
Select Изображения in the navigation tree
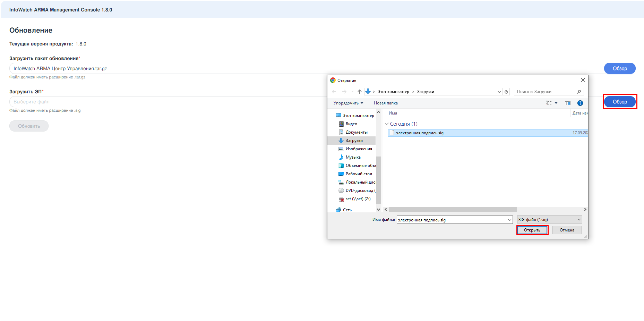coord(355,149)
